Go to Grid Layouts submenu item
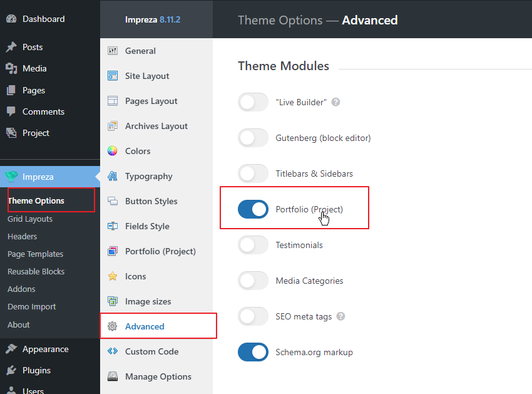Image resolution: width=532 pixels, height=394 pixels. (30, 219)
